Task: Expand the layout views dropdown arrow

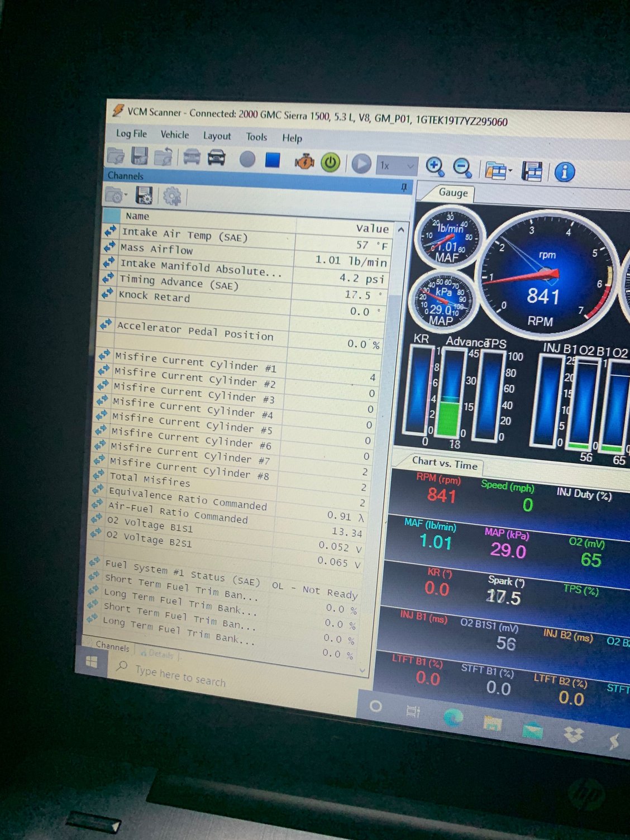Action: (x=510, y=171)
